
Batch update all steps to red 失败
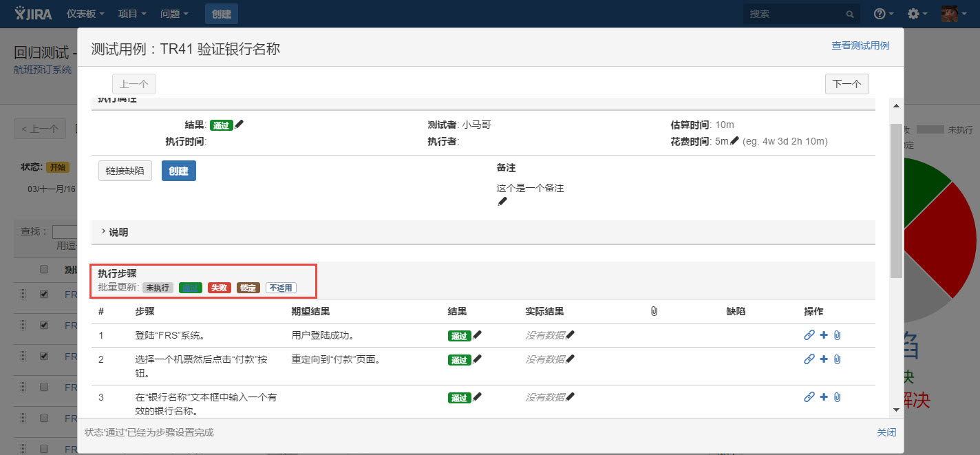(220, 288)
